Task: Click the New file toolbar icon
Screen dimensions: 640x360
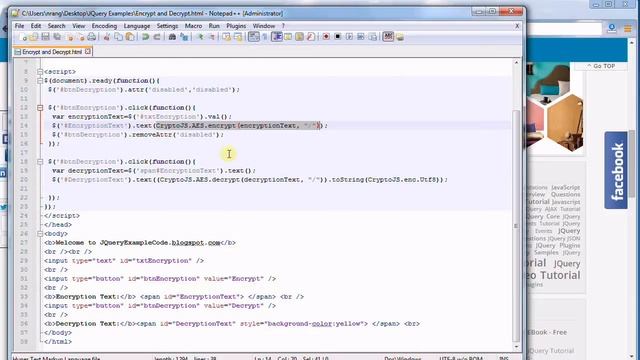Action: (23, 37)
